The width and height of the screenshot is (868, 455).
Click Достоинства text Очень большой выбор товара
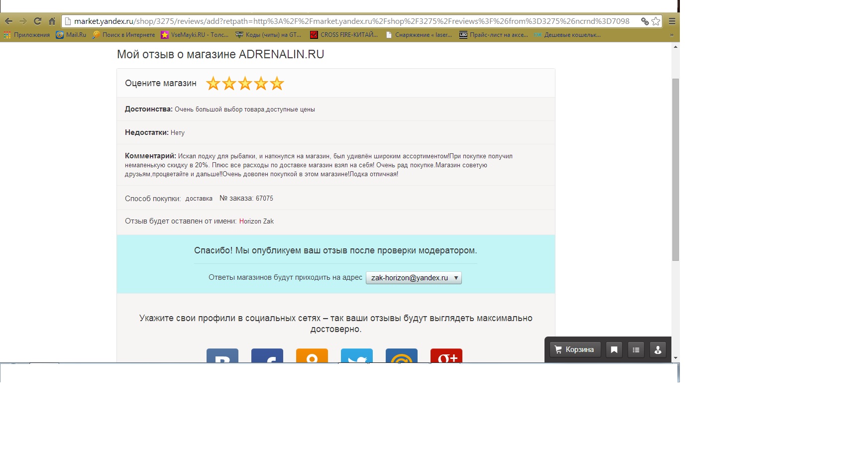click(x=244, y=110)
